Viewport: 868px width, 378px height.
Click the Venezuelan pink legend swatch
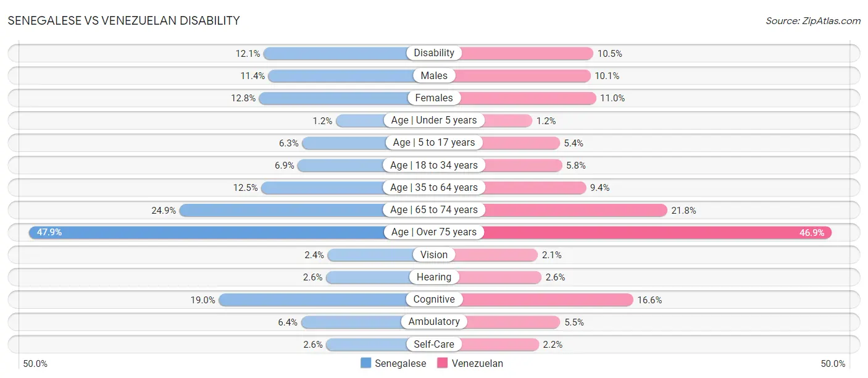click(443, 363)
